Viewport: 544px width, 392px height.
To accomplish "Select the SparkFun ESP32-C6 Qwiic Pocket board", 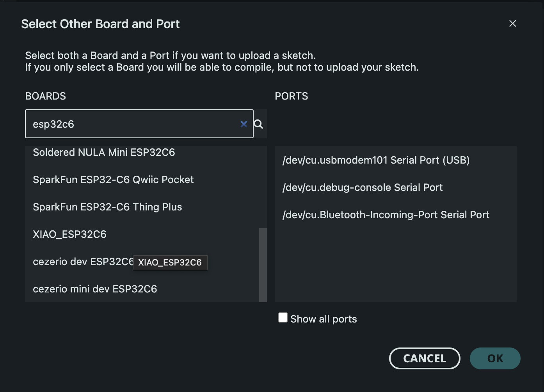I will point(113,180).
